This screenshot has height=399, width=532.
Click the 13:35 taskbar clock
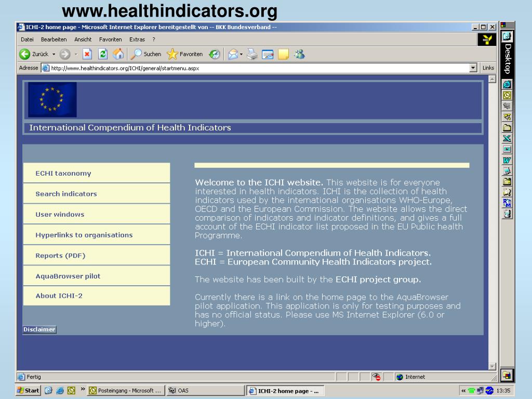[503, 391]
